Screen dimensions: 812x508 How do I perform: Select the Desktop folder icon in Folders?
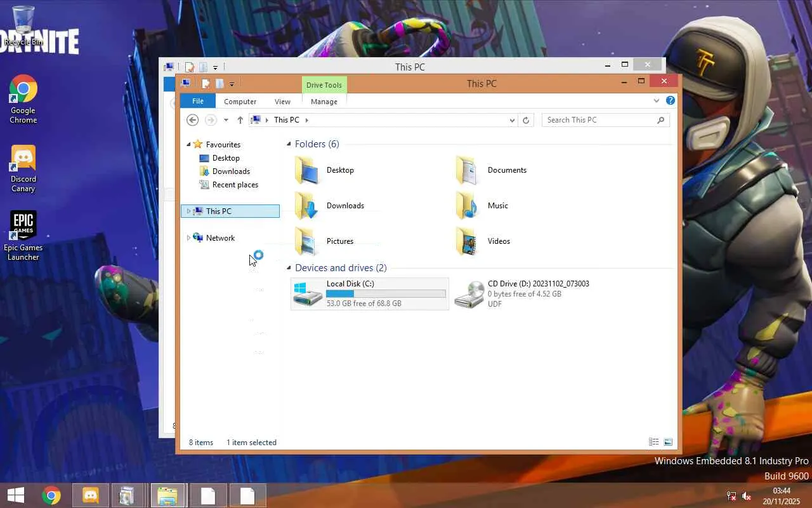[308, 170]
